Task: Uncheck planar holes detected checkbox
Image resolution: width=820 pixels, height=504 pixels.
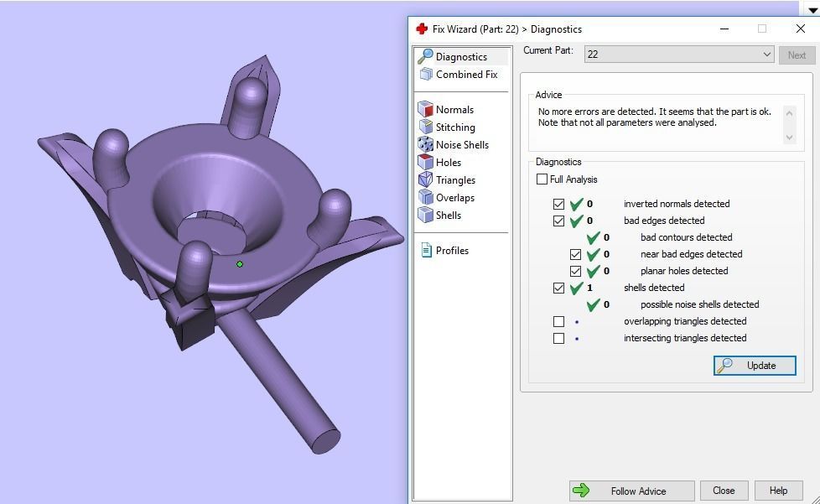Action: pos(575,271)
